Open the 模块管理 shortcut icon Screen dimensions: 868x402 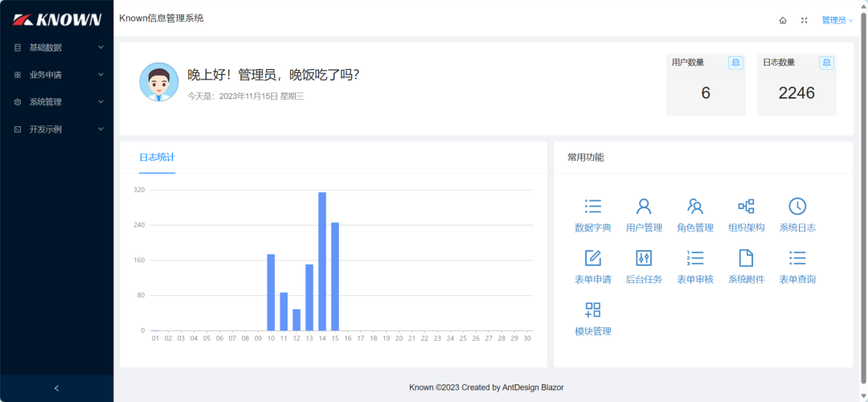click(x=593, y=310)
